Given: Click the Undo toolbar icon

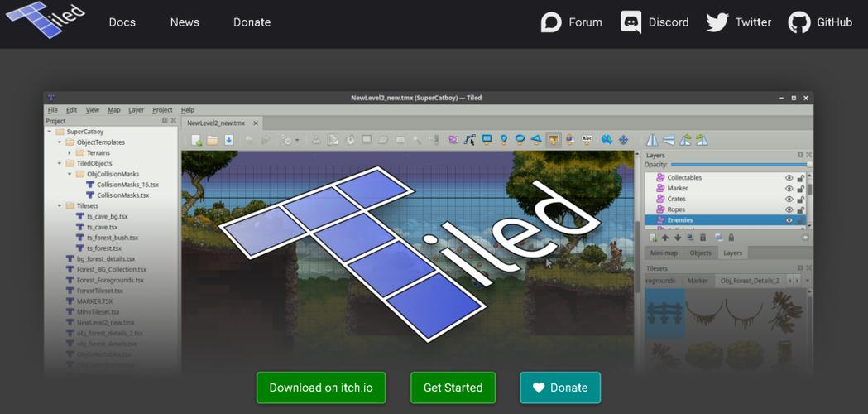Looking at the screenshot, I should (x=250, y=140).
